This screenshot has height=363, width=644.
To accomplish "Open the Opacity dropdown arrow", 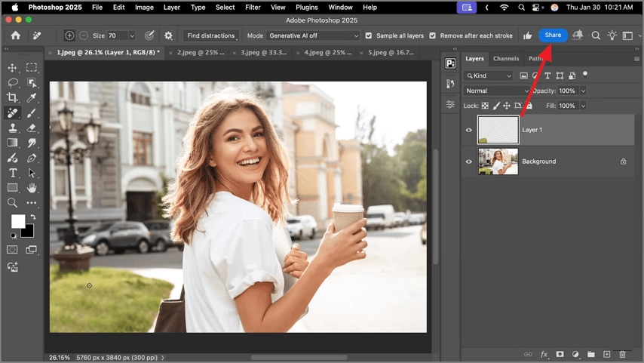I will coord(583,91).
